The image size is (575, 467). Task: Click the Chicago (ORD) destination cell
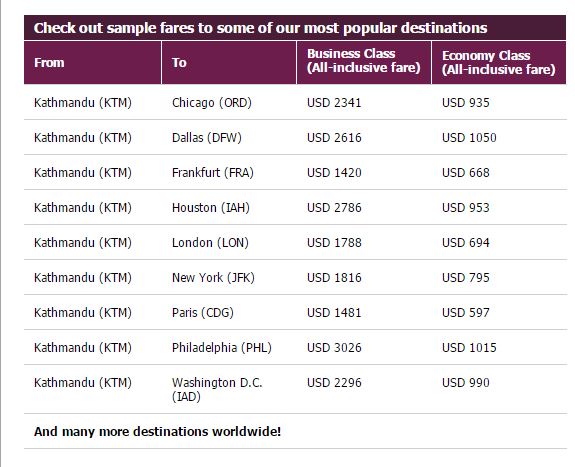pos(212,103)
